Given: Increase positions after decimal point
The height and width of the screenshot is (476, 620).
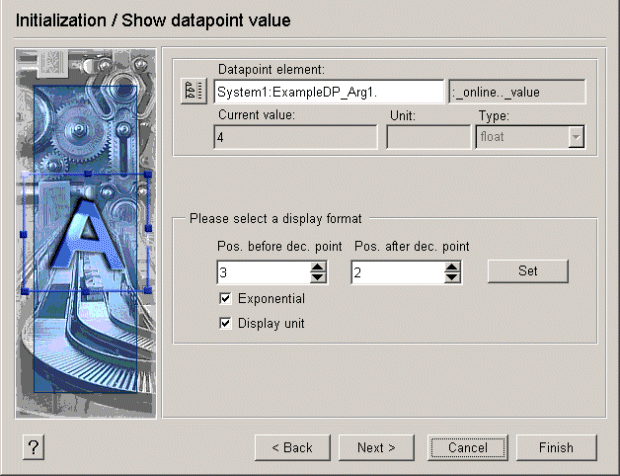Looking at the screenshot, I should [453, 267].
